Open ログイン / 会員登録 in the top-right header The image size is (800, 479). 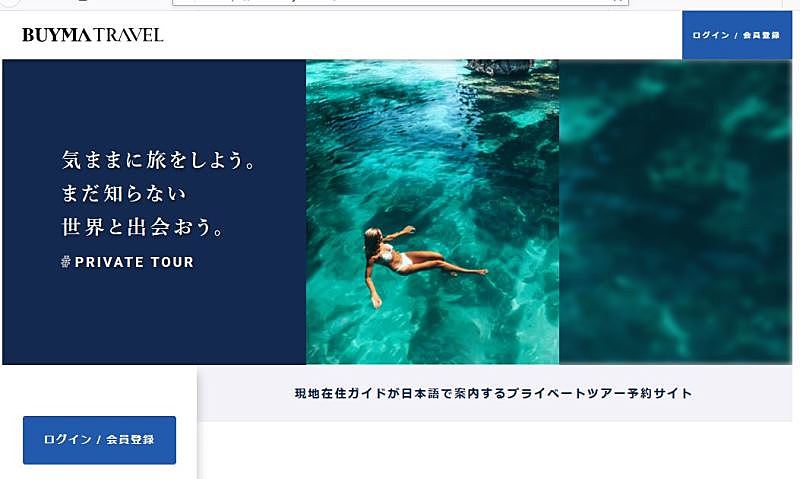736,35
